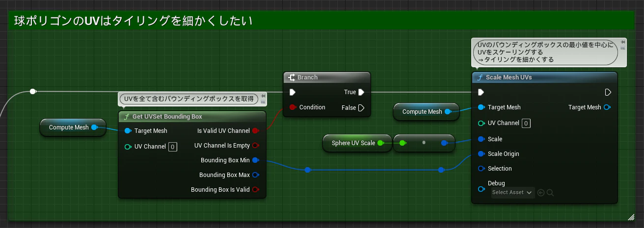The height and width of the screenshot is (228, 644).
Task: Click Bounding Box Min output pin
Action: point(255,160)
